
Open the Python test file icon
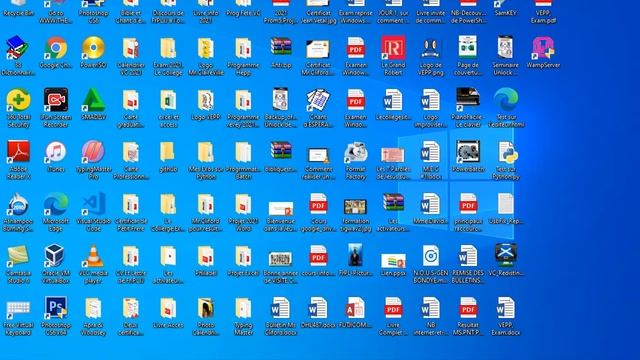[x=506, y=152]
